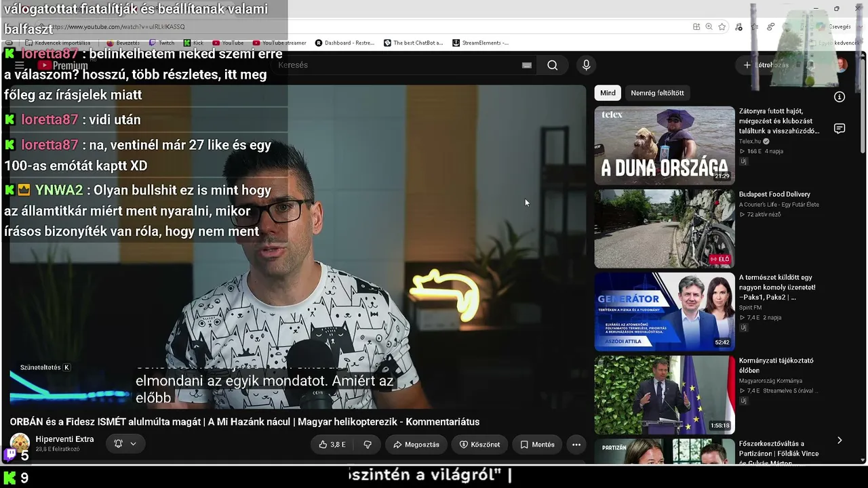
Task: Open the Kick bookmark in bookmarks bar
Action: pyautogui.click(x=193, y=43)
